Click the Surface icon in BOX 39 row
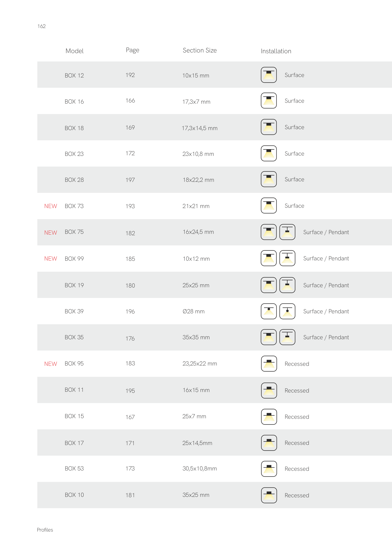Viewport: 392px width, 555px height. [x=269, y=311]
